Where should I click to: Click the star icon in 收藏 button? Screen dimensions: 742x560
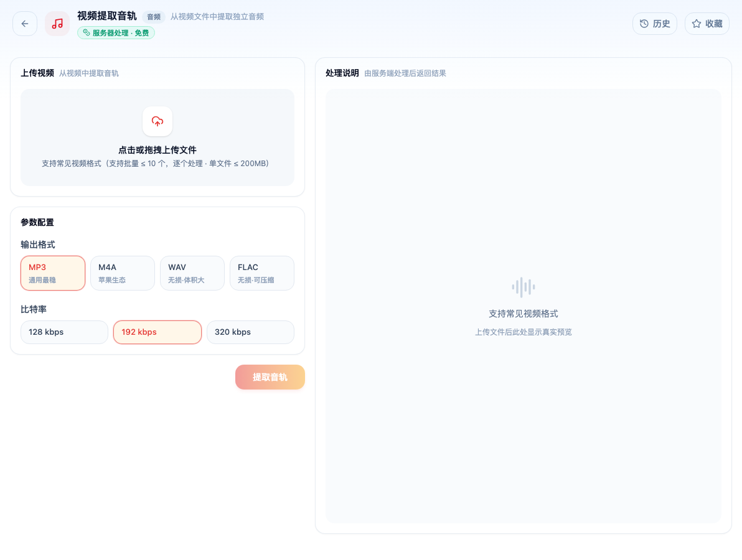pos(697,24)
